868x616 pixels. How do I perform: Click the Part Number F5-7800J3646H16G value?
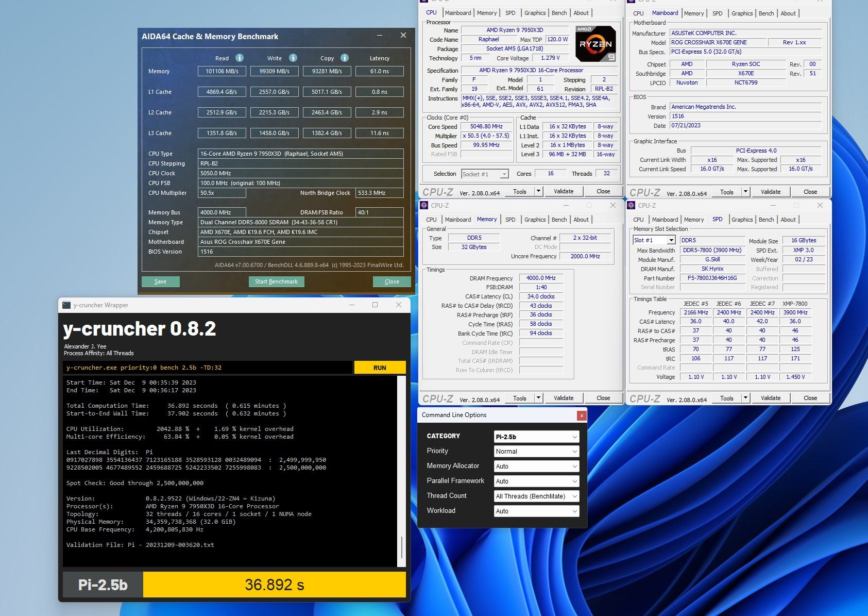click(712, 278)
